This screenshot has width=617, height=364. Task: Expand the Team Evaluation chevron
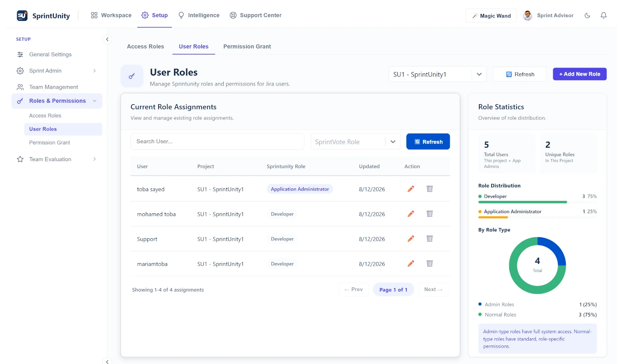tap(95, 159)
